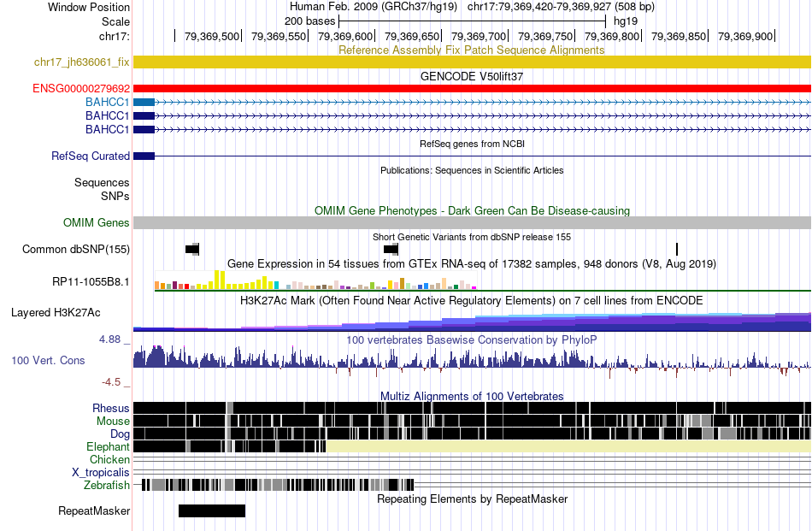Click the OMIM Genes track label

[x=96, y=223]
